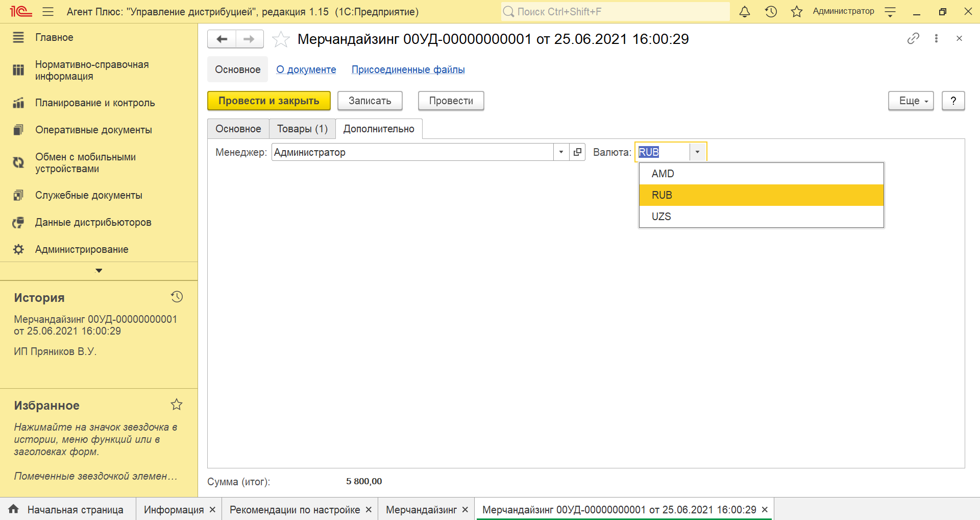This screenshot has height=520, width=980.
Task: Open the 1C main menu hamburger icon
Action: pos(48,11)
